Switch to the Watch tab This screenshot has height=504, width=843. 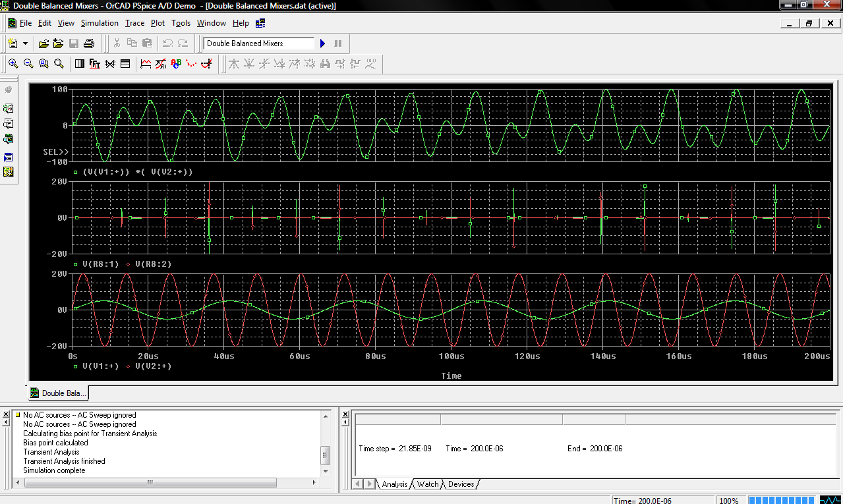(x=427, y=484)
